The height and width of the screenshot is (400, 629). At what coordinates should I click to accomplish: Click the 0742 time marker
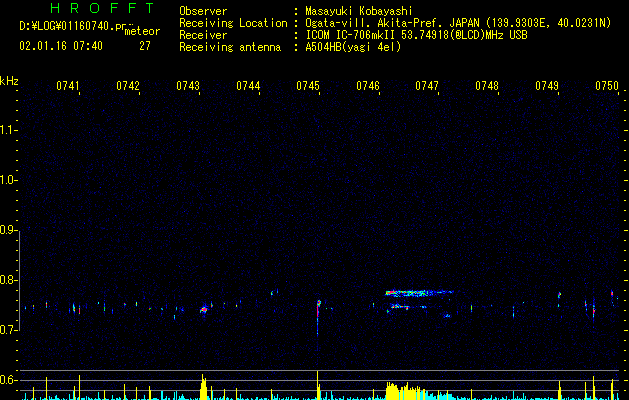pyautogui.click(x=128, y=86)
